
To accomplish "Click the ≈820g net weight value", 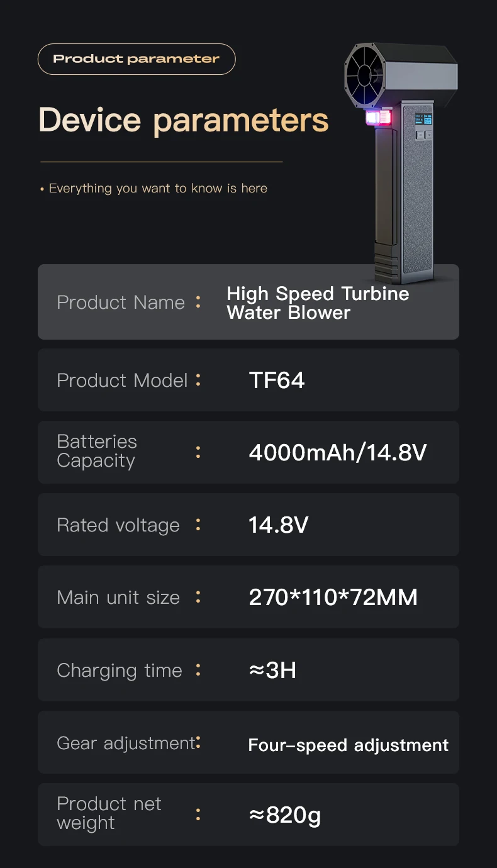I will pos(285,815).
